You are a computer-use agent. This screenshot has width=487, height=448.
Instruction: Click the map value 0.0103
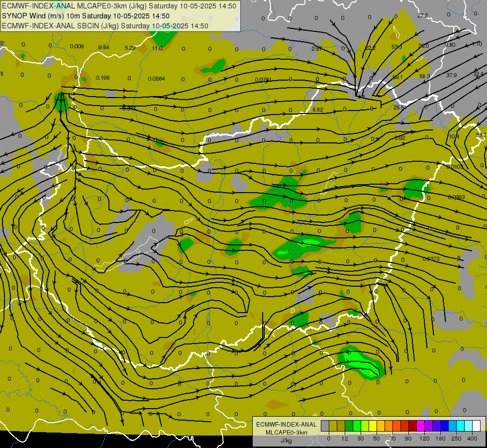455,167
